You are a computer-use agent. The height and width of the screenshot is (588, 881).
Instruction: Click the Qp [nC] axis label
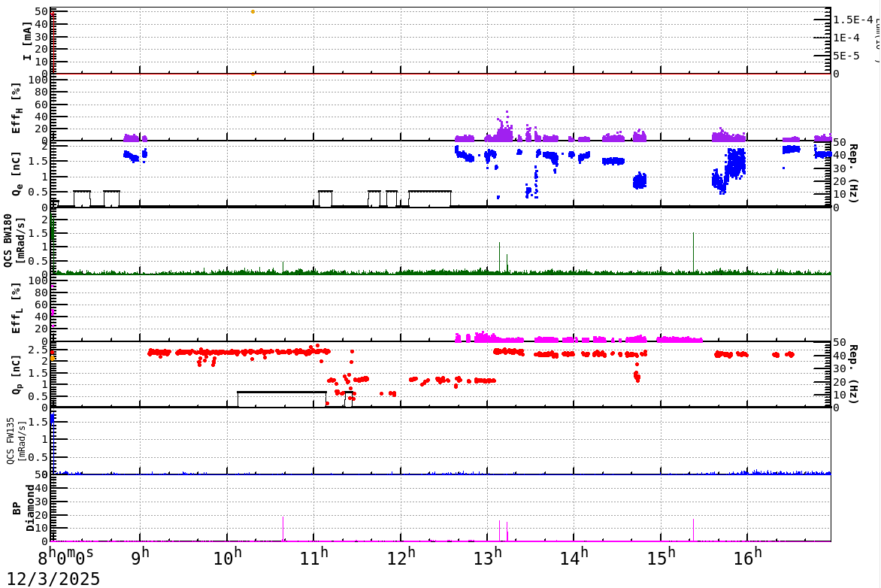[x=17, y=374]
